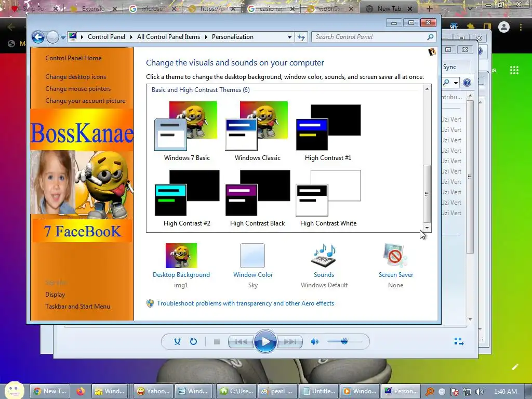Open the Untitle... taskbar button
532x399 pixels.
(x=320, y=391)
